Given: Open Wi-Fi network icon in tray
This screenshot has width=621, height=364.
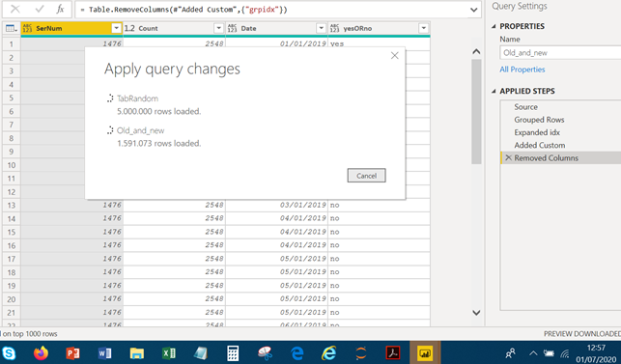Looking at the screenshot, I should [565, 353].
